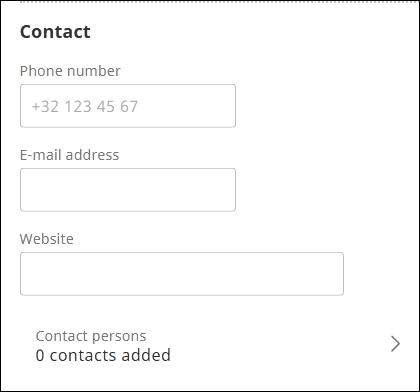The image size is (420, 392).
Task: Click the '+32 123 45 67' placeholder text
Action: coord(85,107)
